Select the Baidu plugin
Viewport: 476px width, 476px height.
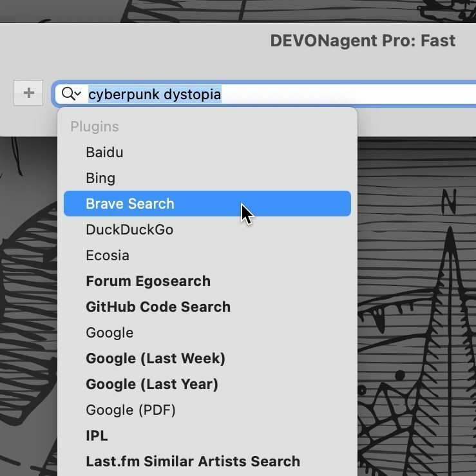coord(207,152)
